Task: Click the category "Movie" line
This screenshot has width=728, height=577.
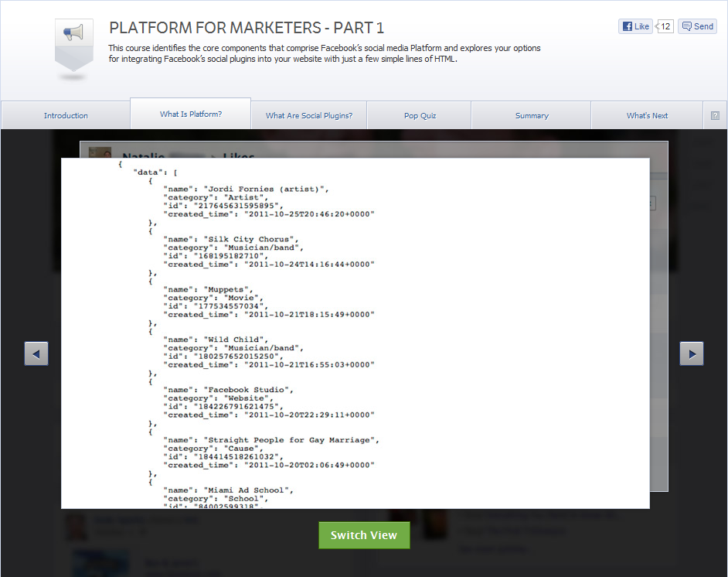Action: pos(213,298)
